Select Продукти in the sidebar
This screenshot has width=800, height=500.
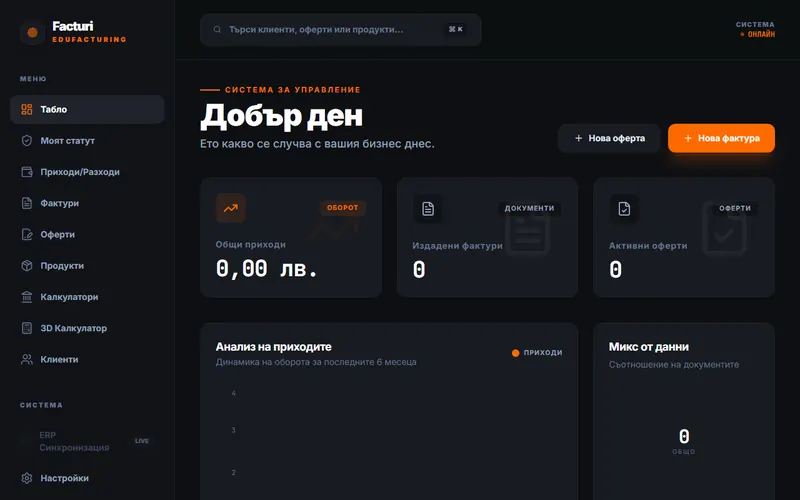[x=87, y=266]
